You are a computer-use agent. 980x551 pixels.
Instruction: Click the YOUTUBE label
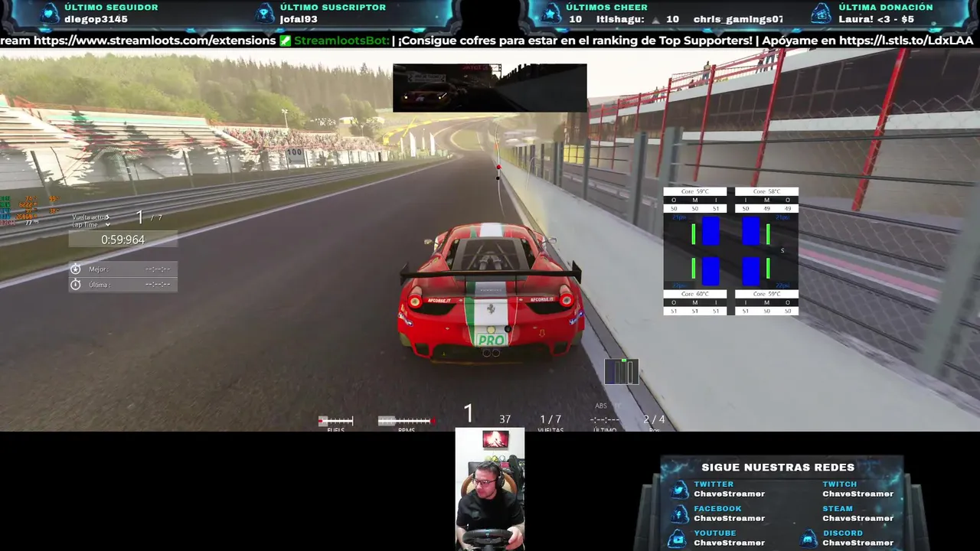[x=715, y=533]
